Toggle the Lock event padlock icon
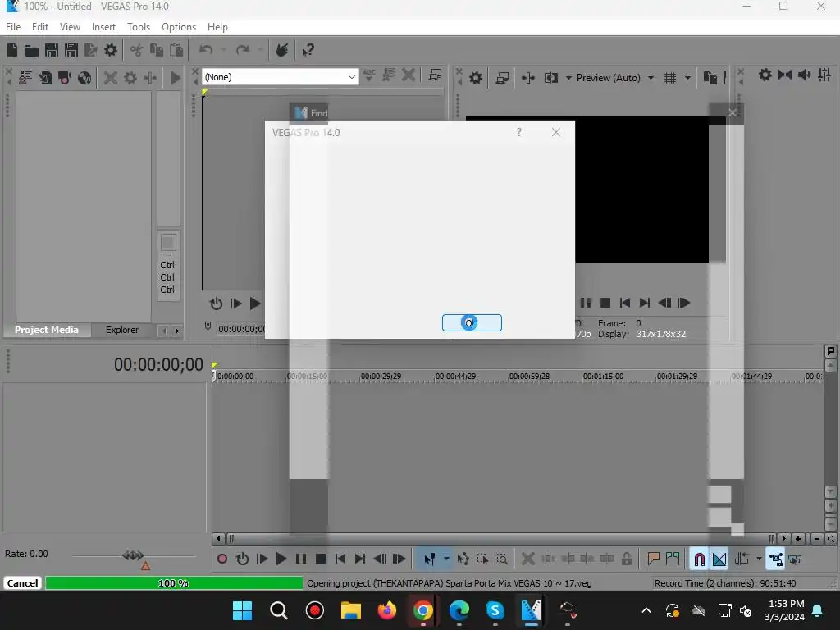This screenshot has width=840, height=630. tap(626, 559)
